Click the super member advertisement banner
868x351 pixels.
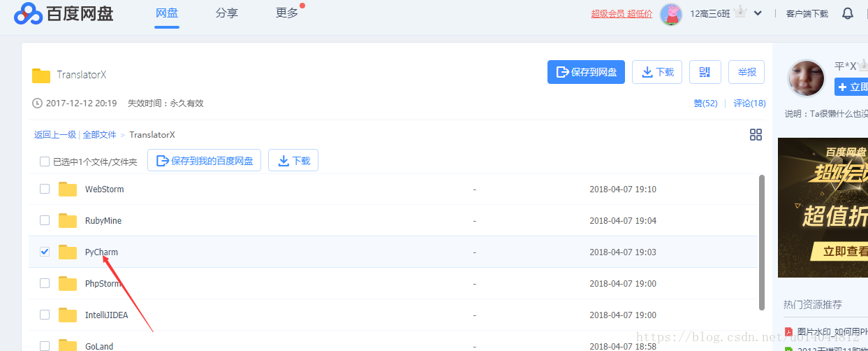point(823,208)
